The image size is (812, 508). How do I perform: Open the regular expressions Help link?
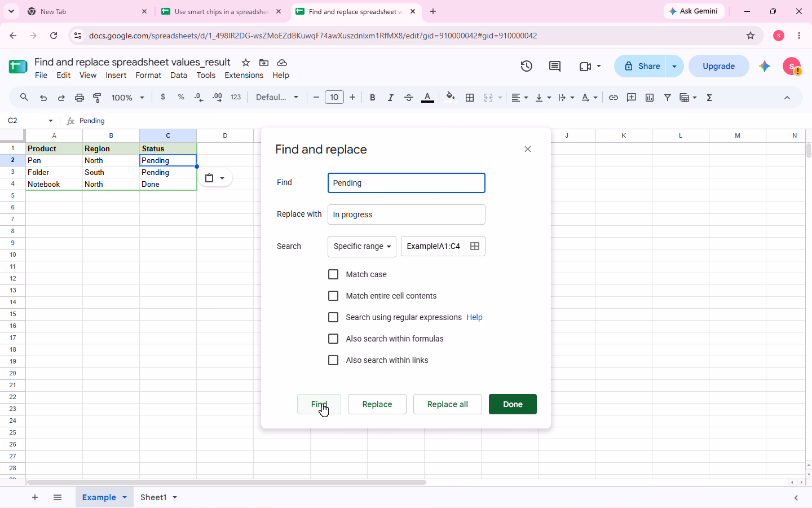tap(474, 317)
